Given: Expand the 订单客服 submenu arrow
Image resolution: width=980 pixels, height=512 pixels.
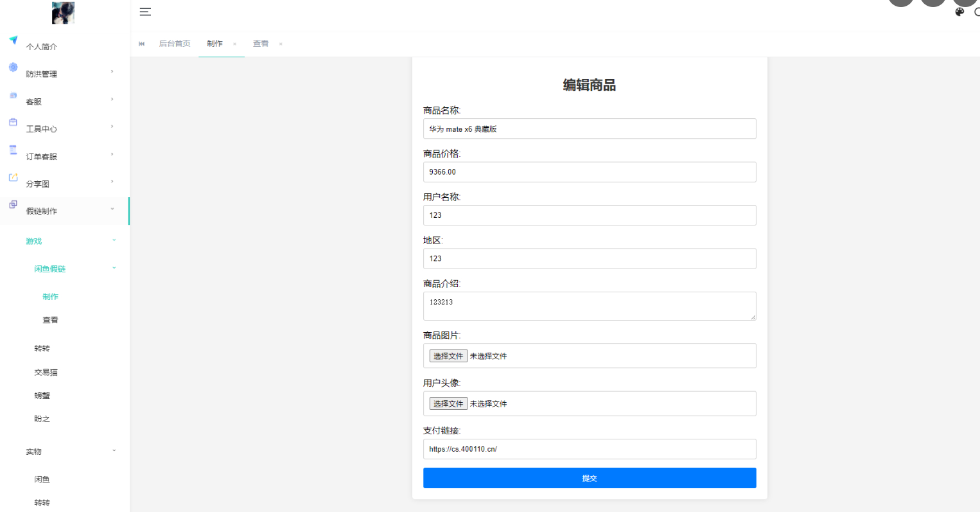Looking at the screenshot, I should pyautogui.click(x=112, y=154).
